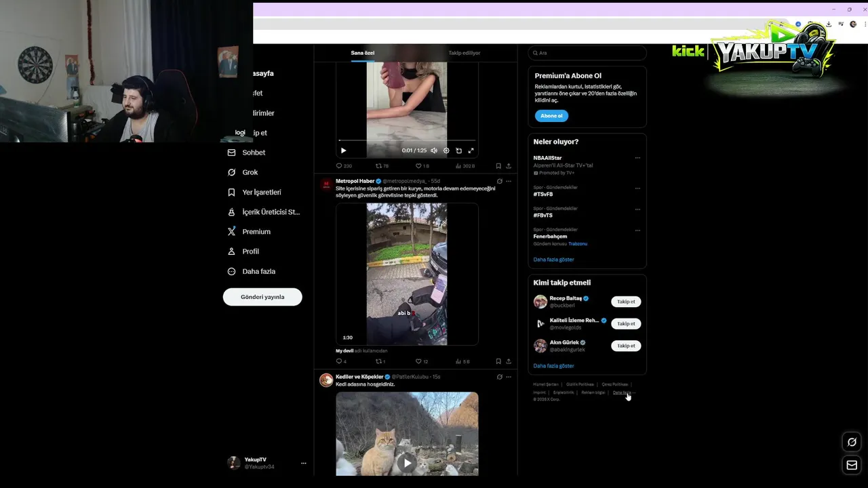Open the floating Grok button

click(x=852, y=442)
